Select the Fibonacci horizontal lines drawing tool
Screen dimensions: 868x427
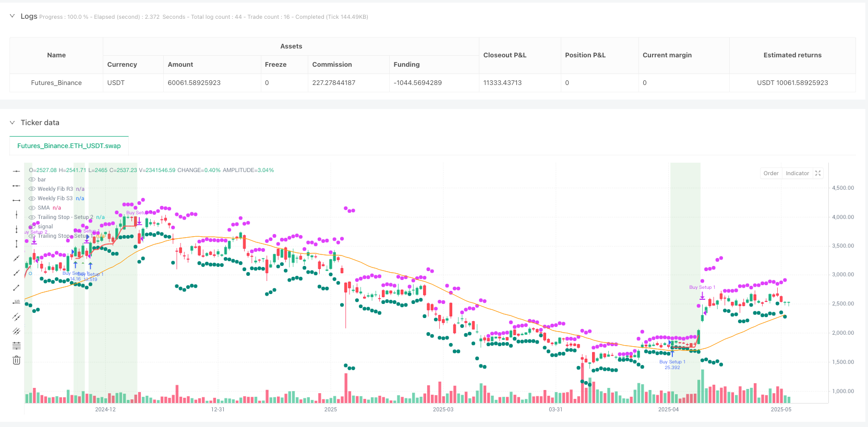point(16,346)
